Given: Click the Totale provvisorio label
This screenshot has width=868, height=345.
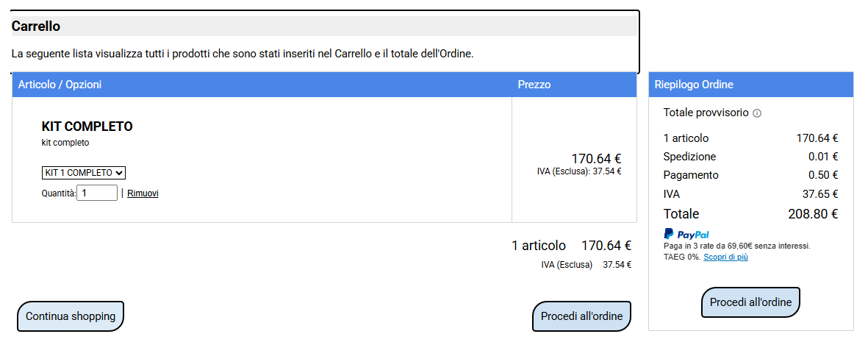Looking at the screenshot, I should tap(706, 113).
